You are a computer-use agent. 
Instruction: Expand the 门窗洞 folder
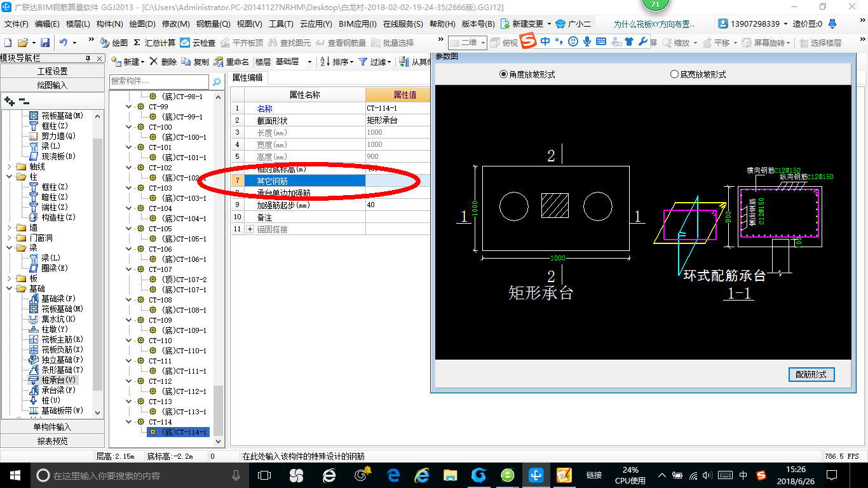point(9,238)
